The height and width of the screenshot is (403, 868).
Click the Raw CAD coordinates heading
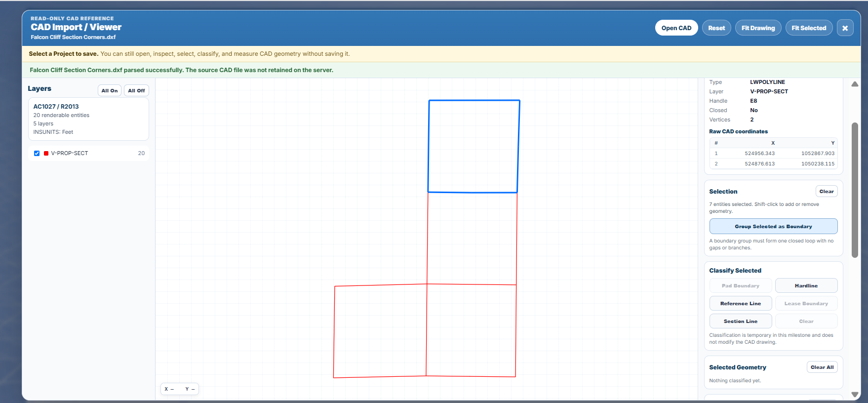[x=738, y=131]
